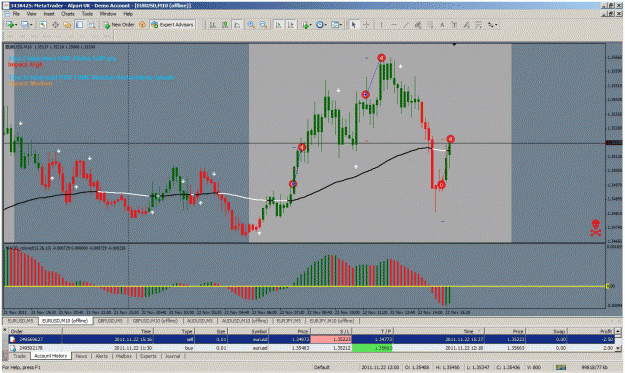This screenshot has width=625, height=373.
Task: Open the arrows objects dropdown
Action: pos(492,25)
